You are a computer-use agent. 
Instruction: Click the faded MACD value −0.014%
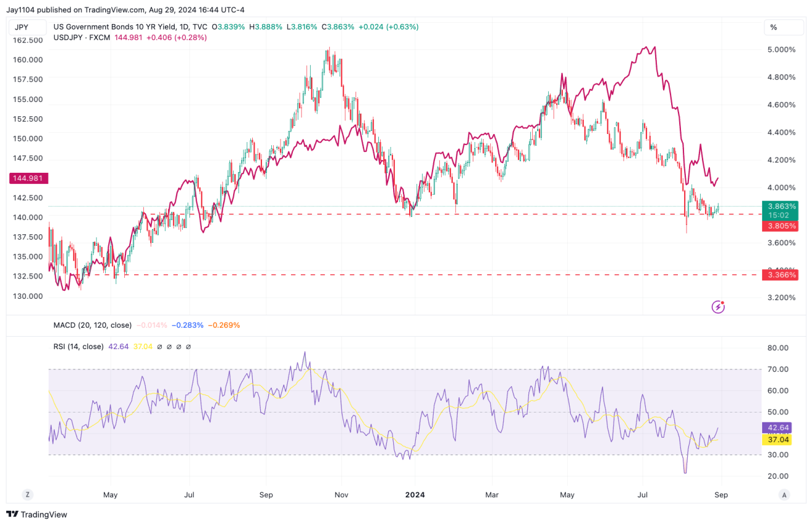(x=151, y=325)
